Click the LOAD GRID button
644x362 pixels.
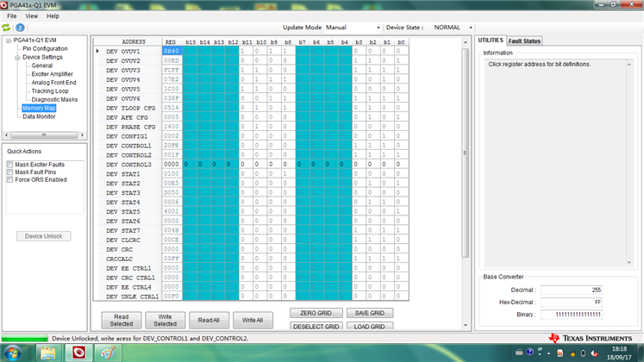(x=370, y=327)
